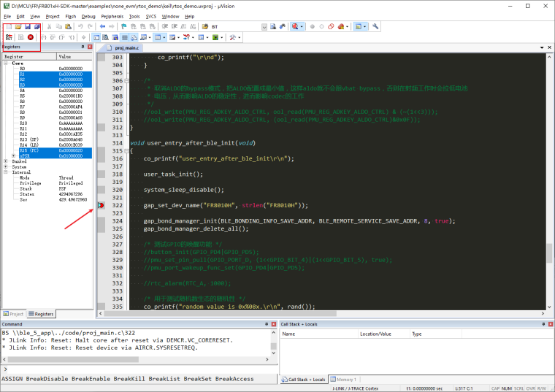Screen dimensions: 555x392
Task: Open the Debug menu
Action: point(88,16)
